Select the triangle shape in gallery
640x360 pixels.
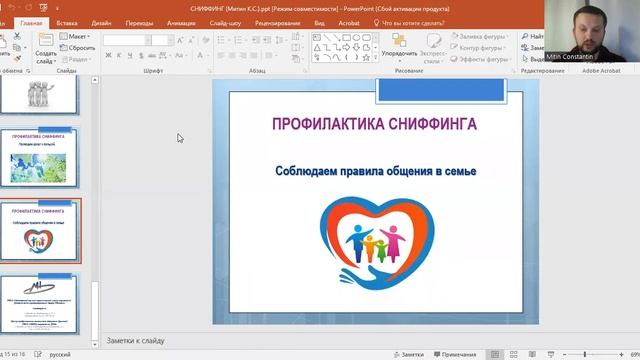pyautogui.click(x=317, y=48)
